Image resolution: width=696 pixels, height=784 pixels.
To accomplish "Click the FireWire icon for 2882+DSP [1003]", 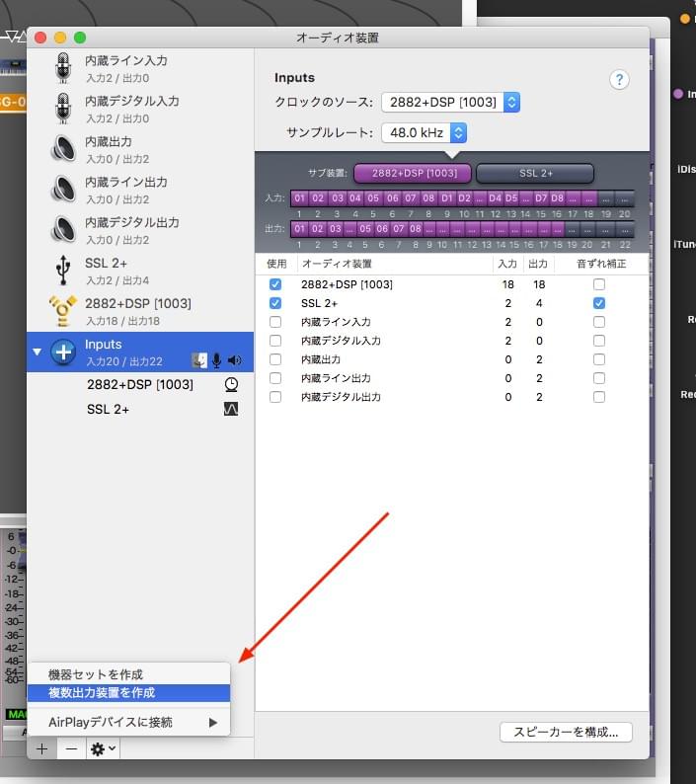I will click(x=63, y=310).
